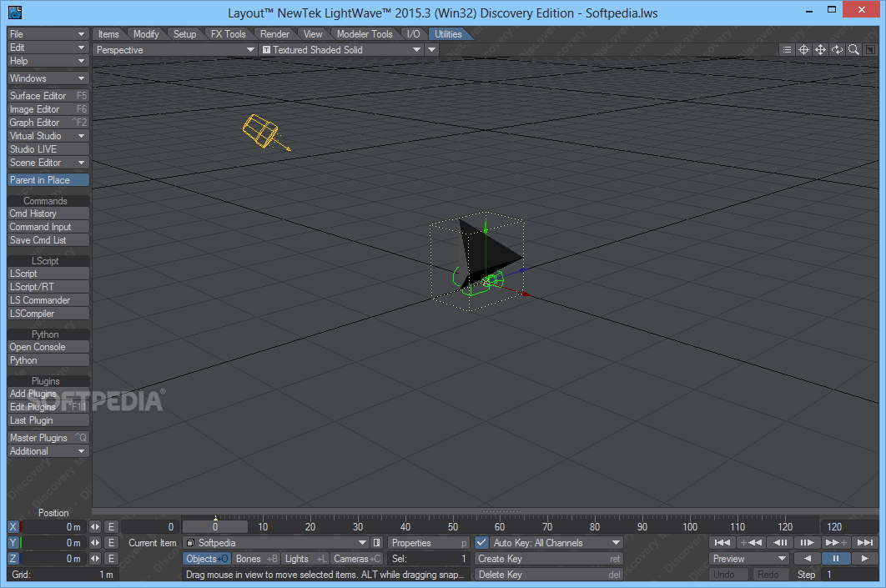
Task: Switch selection mode to Lights
Action: pyautogui.click(x=305, y=558)
